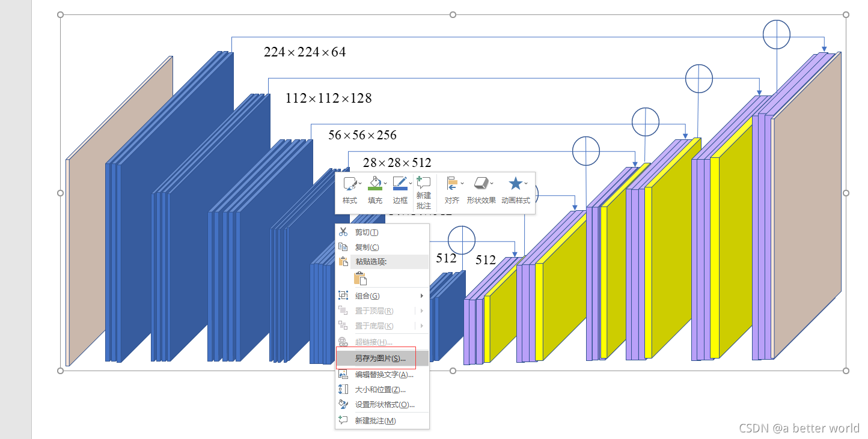Click the bottom-right selection handle
Viewport: 868px width, 439px height.
[846, 371]
